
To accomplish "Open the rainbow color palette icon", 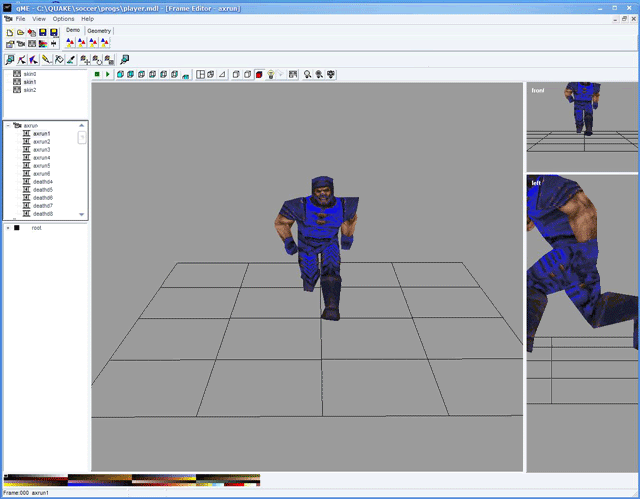I will pos(42,44).
